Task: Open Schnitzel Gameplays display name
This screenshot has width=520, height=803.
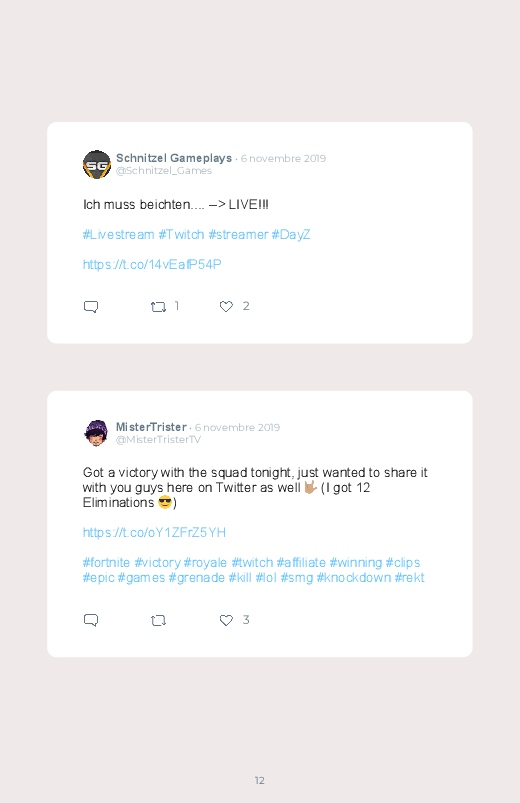Action: [174, 158]
